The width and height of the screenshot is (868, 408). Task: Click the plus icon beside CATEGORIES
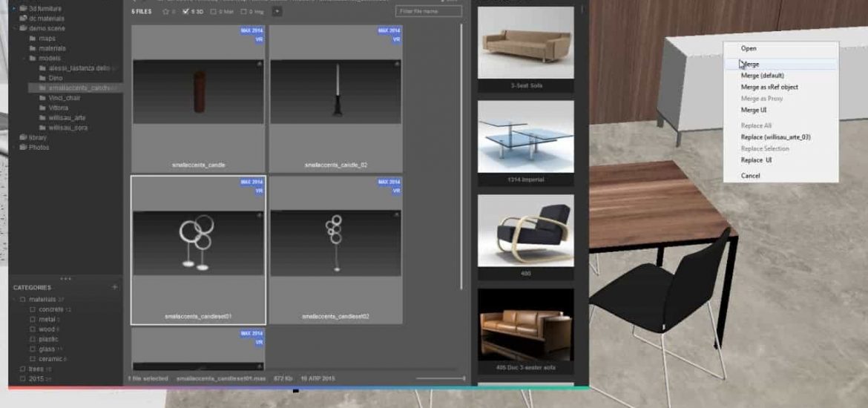click(114, 287)
